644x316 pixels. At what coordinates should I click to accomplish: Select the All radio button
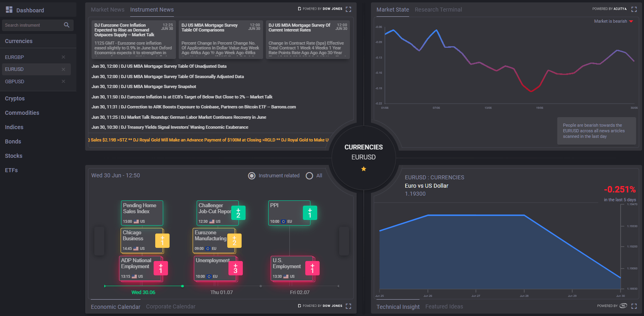(309, 176)
